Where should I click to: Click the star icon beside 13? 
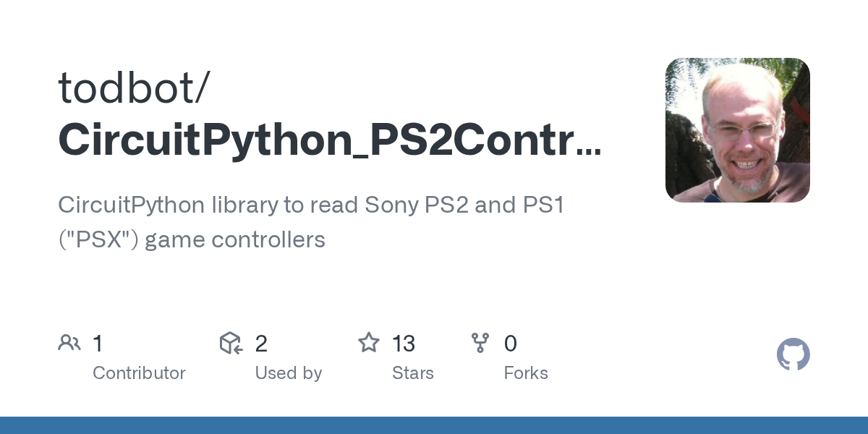369,343
